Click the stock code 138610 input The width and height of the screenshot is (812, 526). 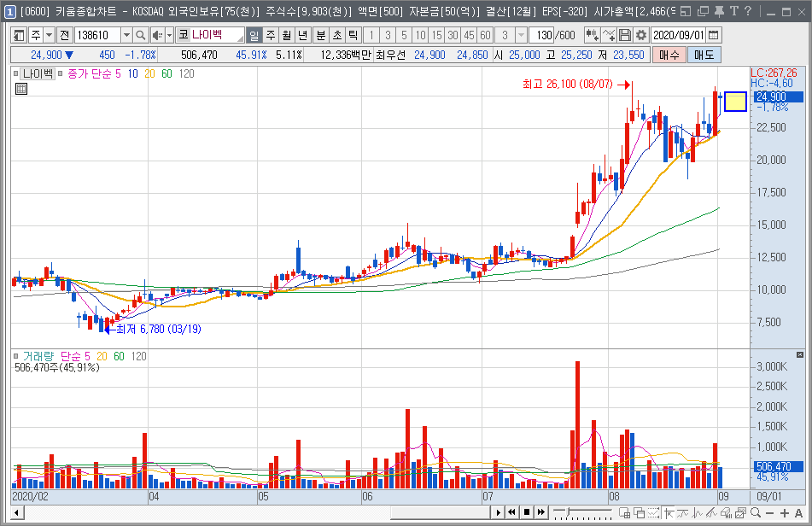[98, 35]
